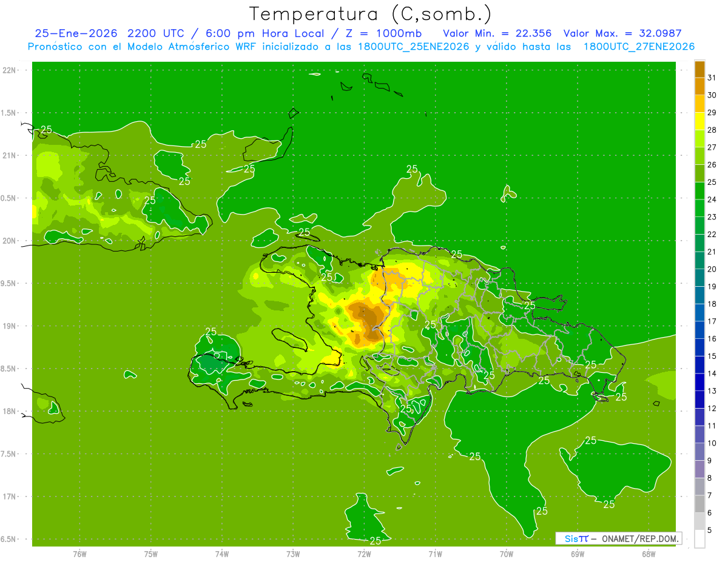Click the "12" legend value
This screenshot has height=562, width=728.
tap(712, 408)
